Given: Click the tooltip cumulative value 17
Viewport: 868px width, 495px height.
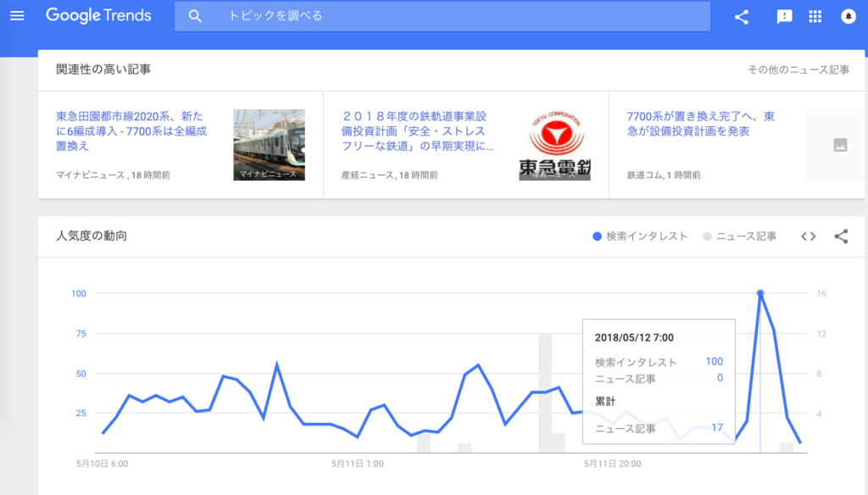Looking at the screenshot, I should (x=717, y=427).
